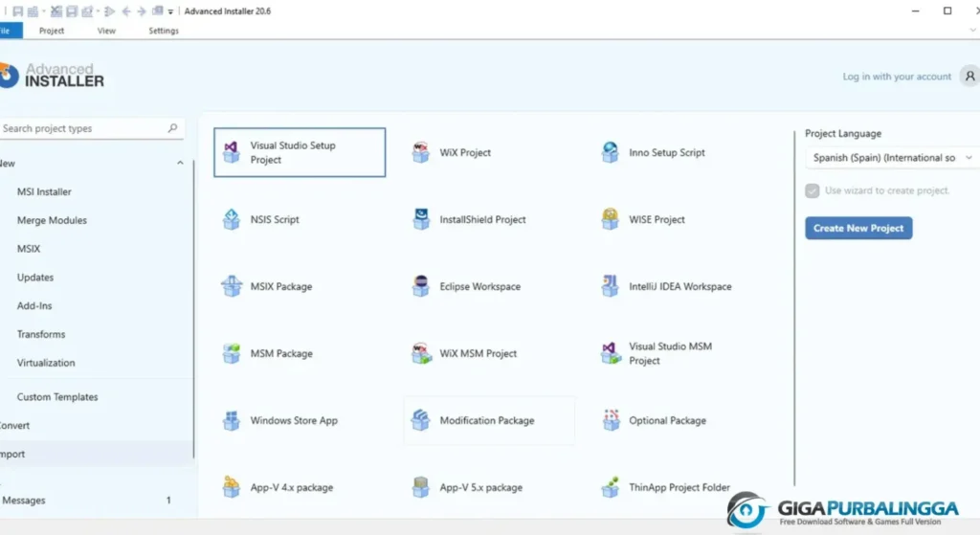Select Optional Package icon
The image size is (980, 535).
[x=611, y=420]
